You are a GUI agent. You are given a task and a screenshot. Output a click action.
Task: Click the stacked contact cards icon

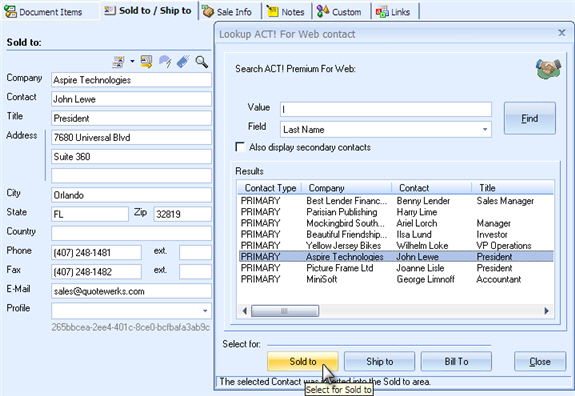(118, 62)
